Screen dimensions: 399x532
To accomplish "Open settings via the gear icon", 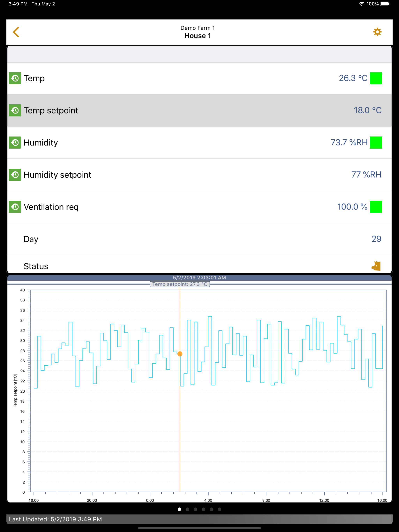I will click(x=377, y=32).
